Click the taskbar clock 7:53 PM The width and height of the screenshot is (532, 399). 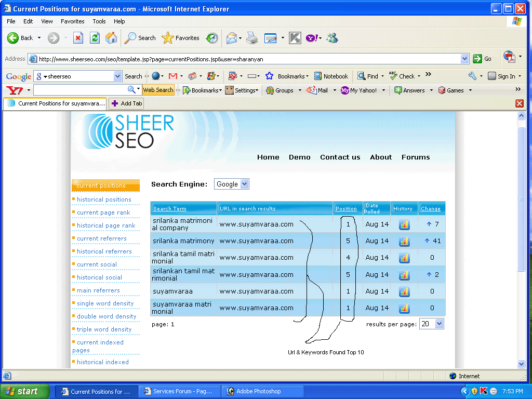[513, 391]
